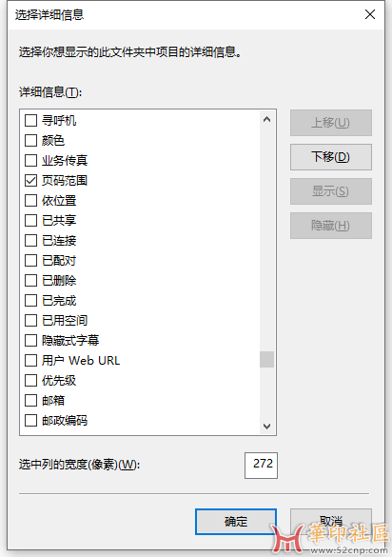Enable the 颜色 detail checkbox
The height and width of the screenshot is (557, 392).
[30, 140]
